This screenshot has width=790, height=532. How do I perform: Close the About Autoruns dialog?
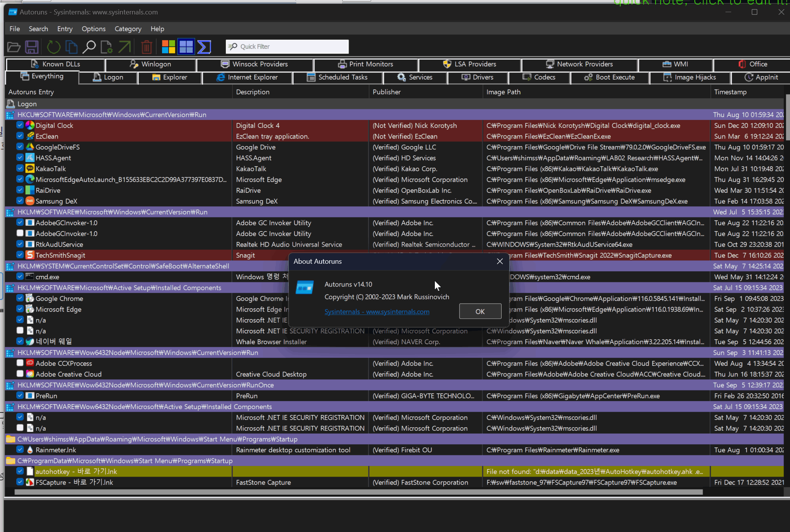click(500, 261)
